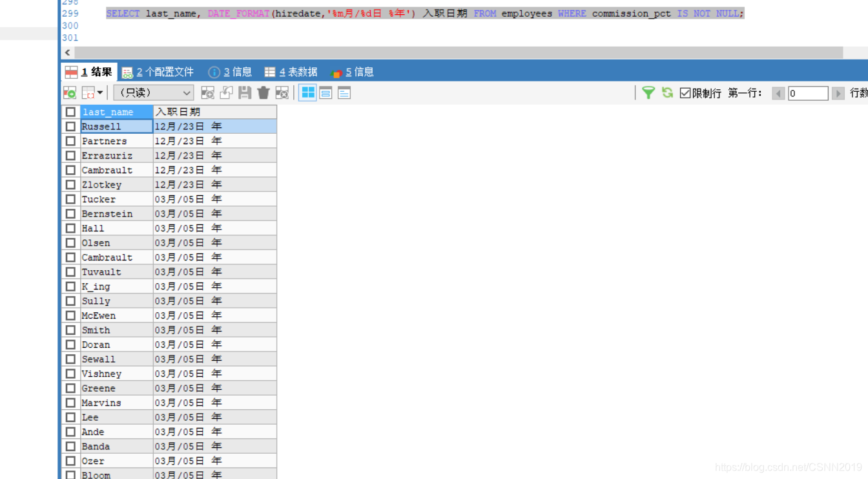This screenshot has width=868, height=479.
Task: Click the 第一行 first row input field
Action: coord(808,94)
